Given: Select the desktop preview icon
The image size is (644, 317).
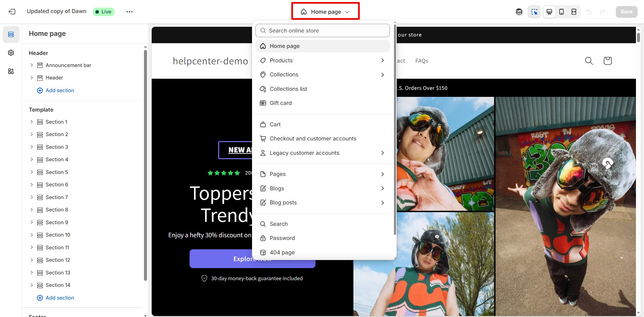Looking at the screenshot, I should 549,11.
